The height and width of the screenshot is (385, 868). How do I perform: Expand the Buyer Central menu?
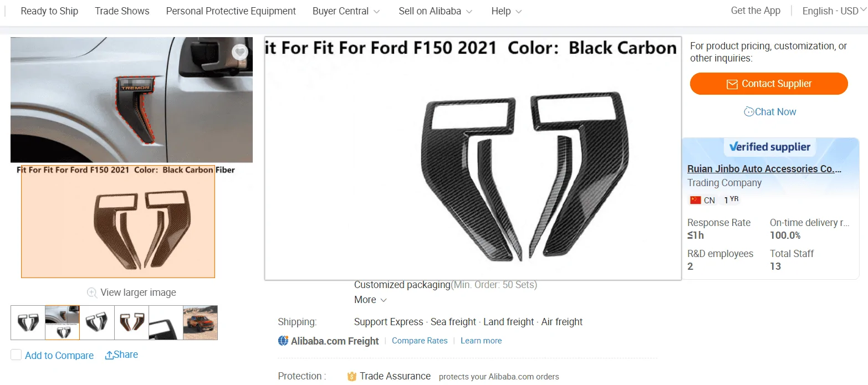point(346,11)
